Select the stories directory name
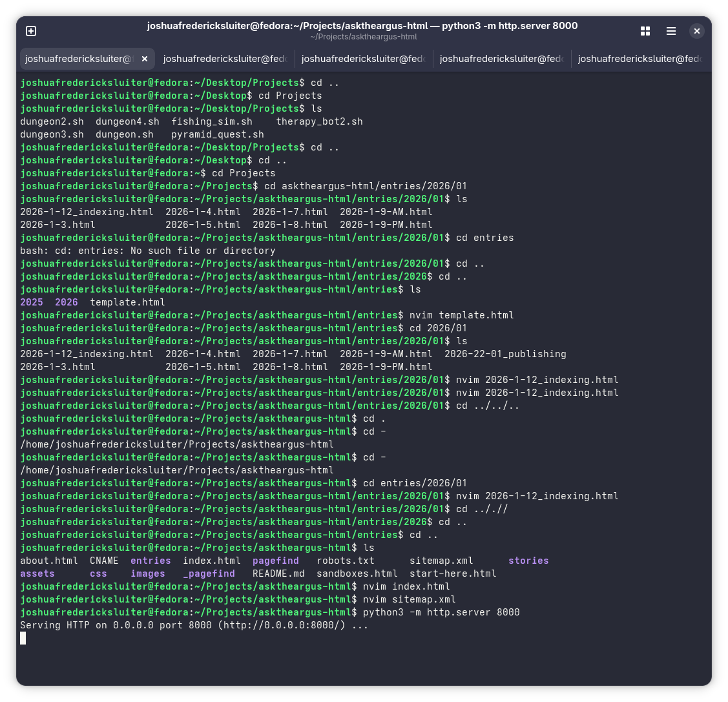The image size is (728, 702). pyautogui.click(x=528, y=561)
